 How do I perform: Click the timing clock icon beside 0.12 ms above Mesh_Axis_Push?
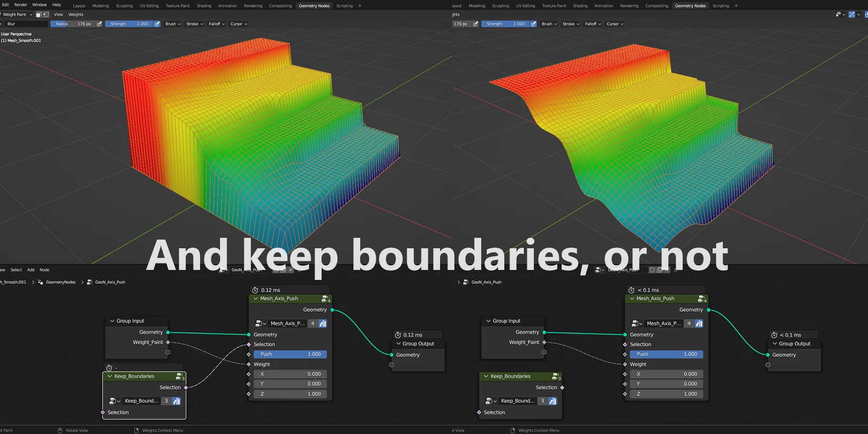point(255,290)
